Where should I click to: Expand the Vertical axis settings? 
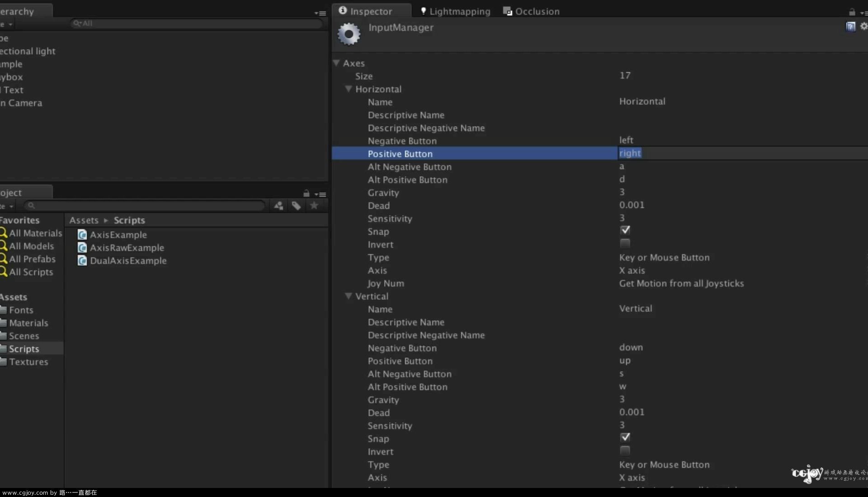(348, 296)
